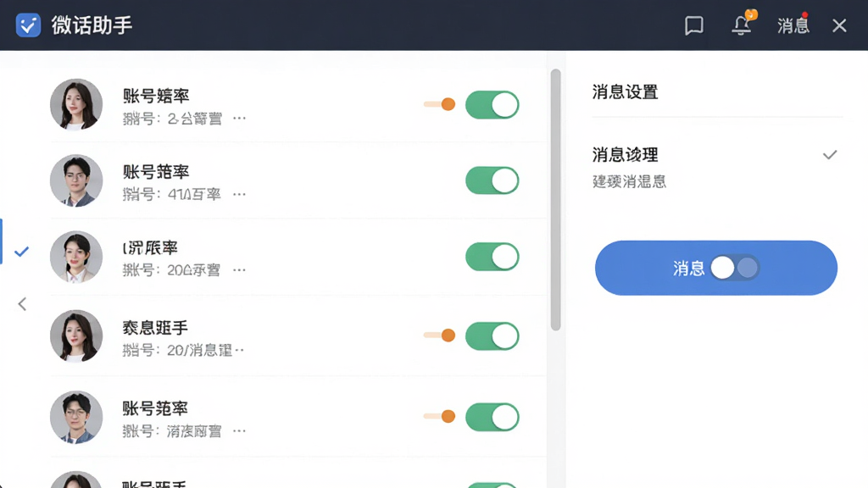Click the checkmark next to the second settings item
The image size is (868, 488).
pos(829,155)
